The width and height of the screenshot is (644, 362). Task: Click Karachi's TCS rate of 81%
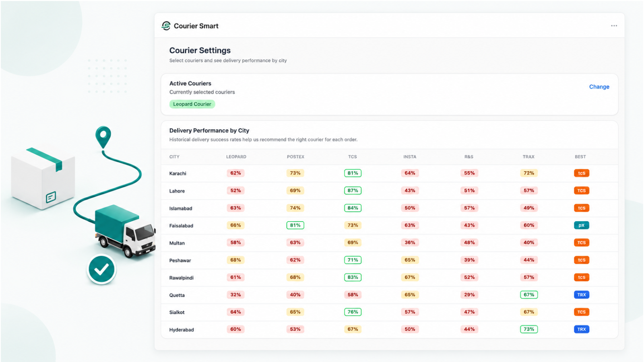tap(353, 173)
